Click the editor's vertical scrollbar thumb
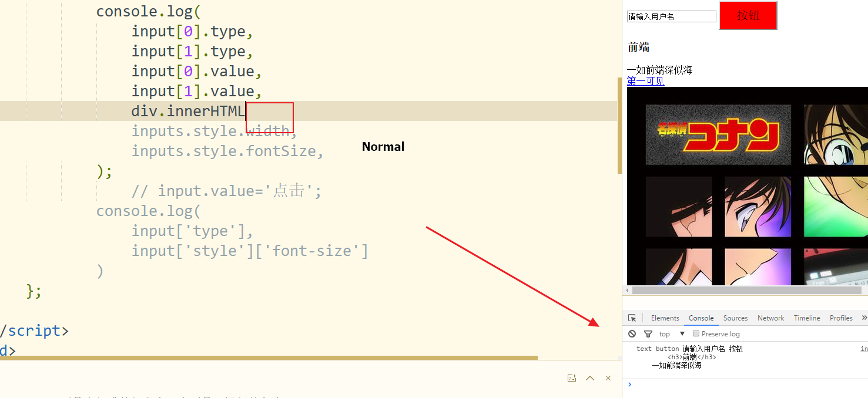The image size is (868, 398). point(619,126)
